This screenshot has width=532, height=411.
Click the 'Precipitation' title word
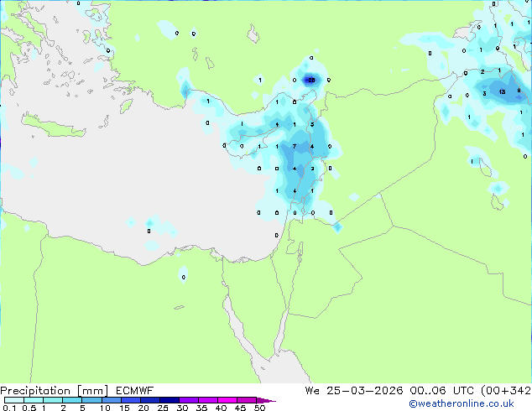click(35, 391)
